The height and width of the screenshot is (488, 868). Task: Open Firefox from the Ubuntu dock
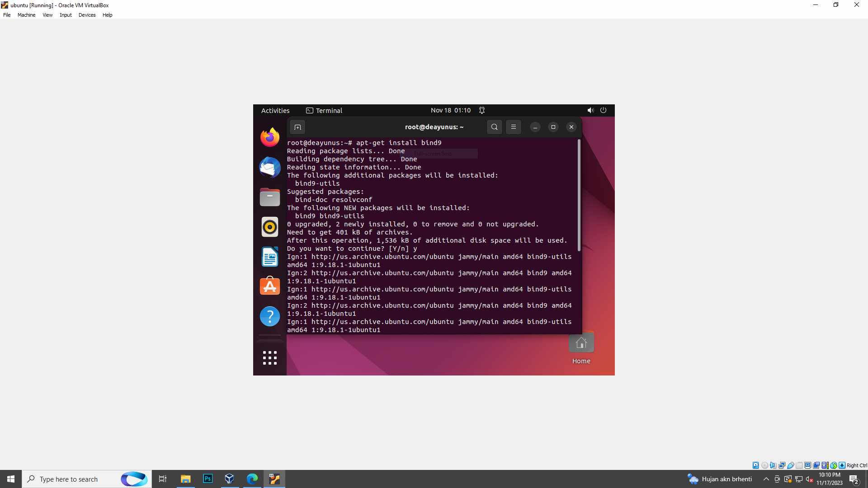tap(270, 137)
